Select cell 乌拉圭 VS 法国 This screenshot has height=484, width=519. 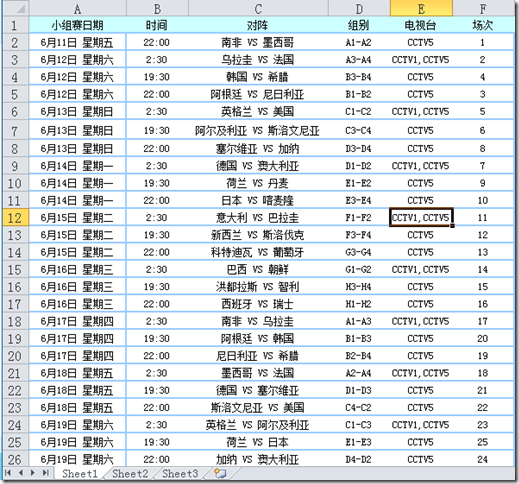point(258,60)
